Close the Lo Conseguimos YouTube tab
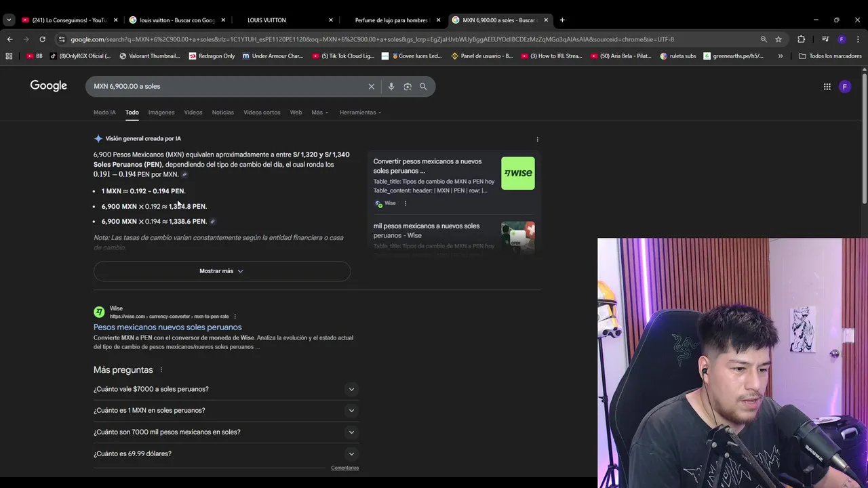This screenshot has width=868, height=488. (115, 20)
